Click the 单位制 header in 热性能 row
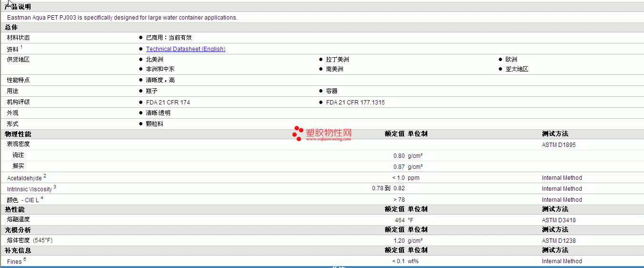644x268 pixels. click(x=418, y=209)
